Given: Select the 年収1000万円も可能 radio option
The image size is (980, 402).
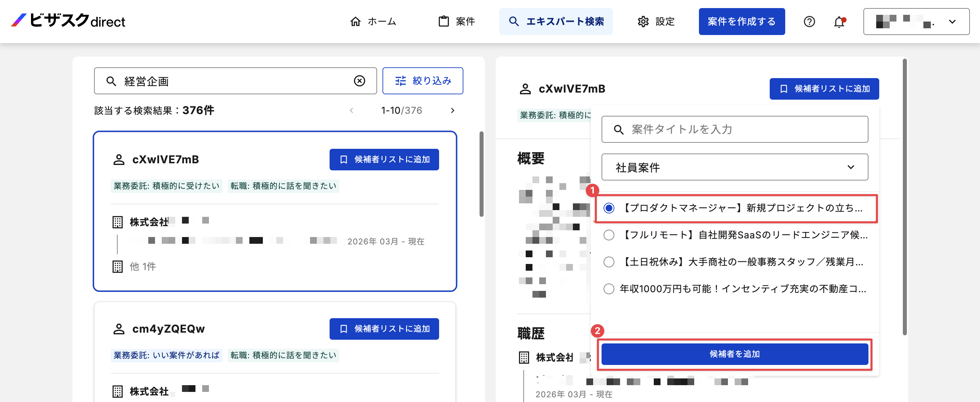Looking at the screenshot, I should 609,289.
